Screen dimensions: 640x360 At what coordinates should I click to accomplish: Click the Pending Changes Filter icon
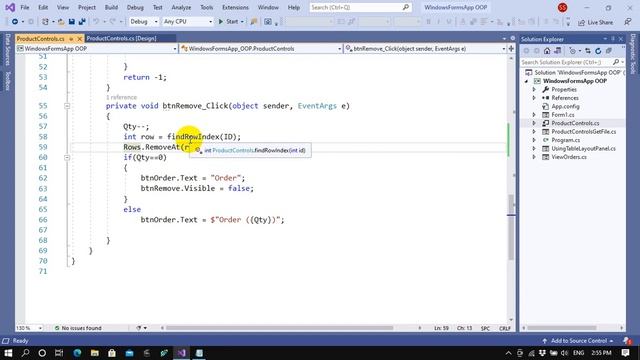coord(573,51)
